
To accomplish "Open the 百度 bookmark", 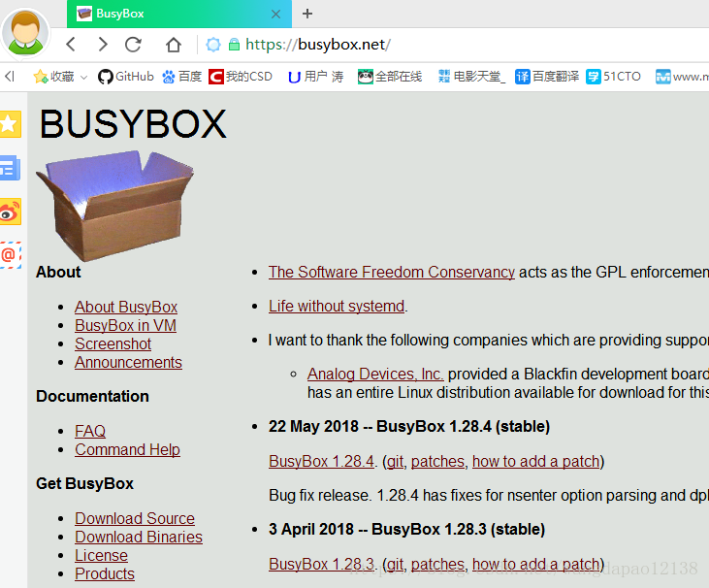I will click(181, 77).
